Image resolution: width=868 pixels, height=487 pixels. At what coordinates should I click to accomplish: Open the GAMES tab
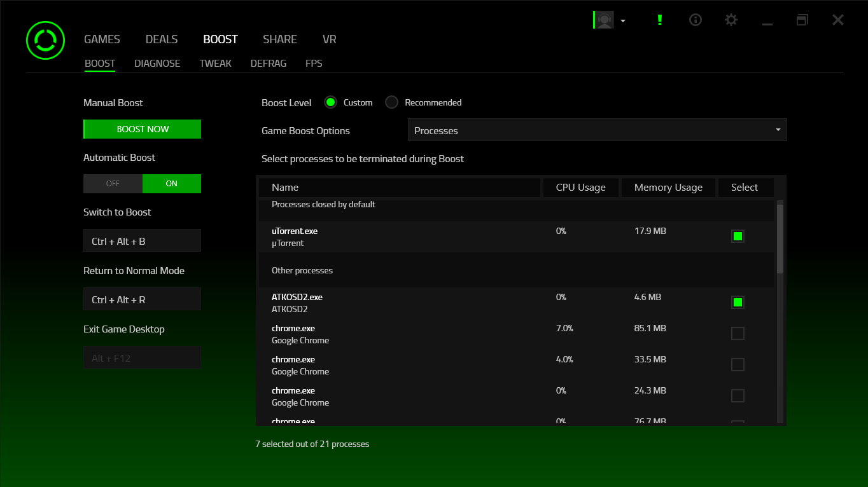tap(102, 39)
